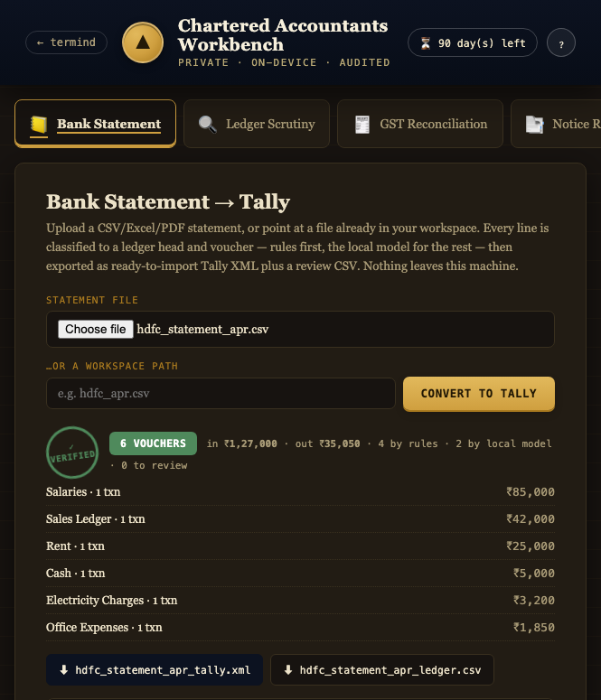Screen dimensions: 601x700
Task: Click the '2 by local model' text
Action: click(x=503, y=443)
